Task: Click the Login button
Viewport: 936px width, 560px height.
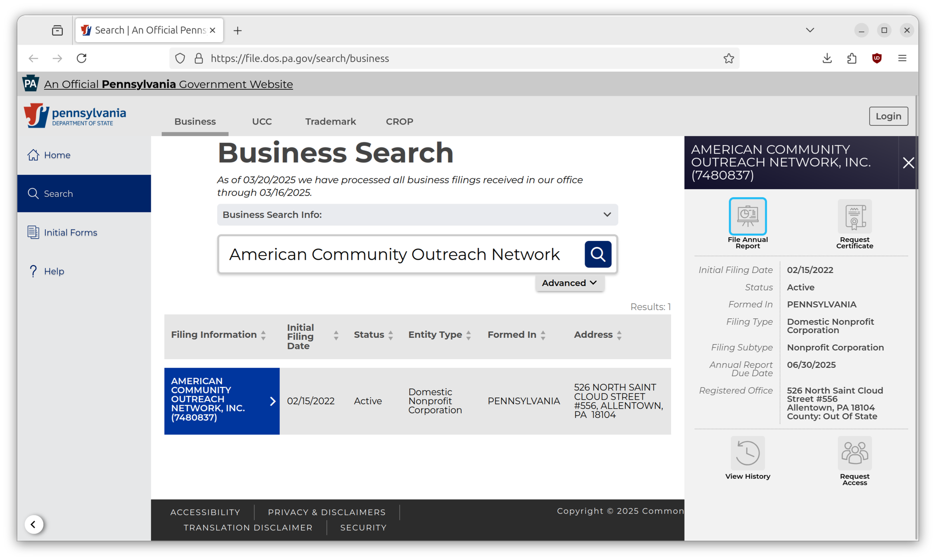Action: pyautogui.click(x=888, y=116)
